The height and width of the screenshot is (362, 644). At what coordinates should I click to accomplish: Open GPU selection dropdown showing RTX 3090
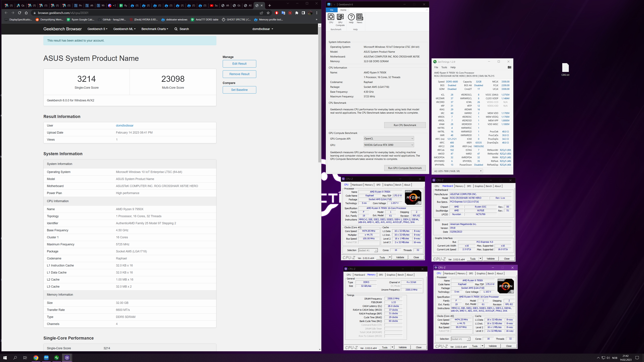point(389,145)
